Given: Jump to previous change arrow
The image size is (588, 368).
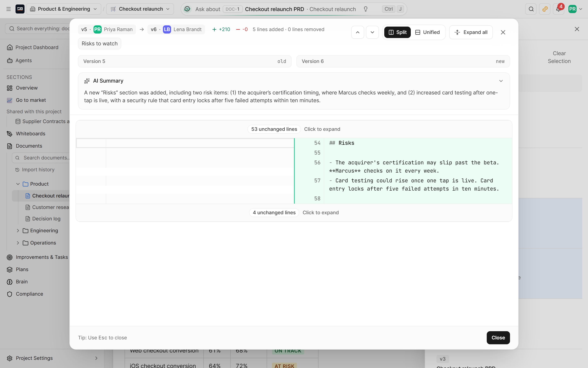Looking at the screenshot, I should point(358,32).
